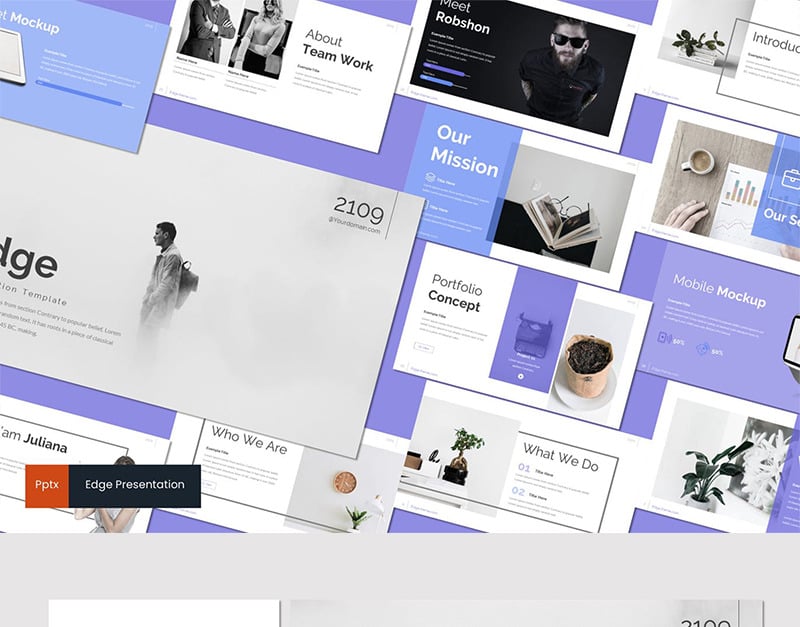The width and height of the screenshot is (800, 627).
Task: Click the wall clock photo
Action: click(345, 482)
